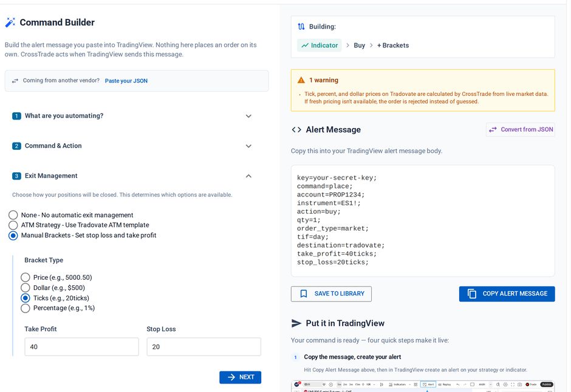Click the 'destination=tradovate;' line
The width and height of the screenshot is (571, 392).
(341, 245)
